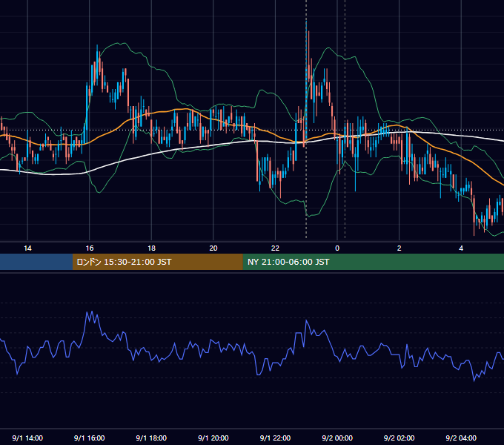504x445 pixels.
Task: Click the 9/2 02:00 time label
Action: 399,438
